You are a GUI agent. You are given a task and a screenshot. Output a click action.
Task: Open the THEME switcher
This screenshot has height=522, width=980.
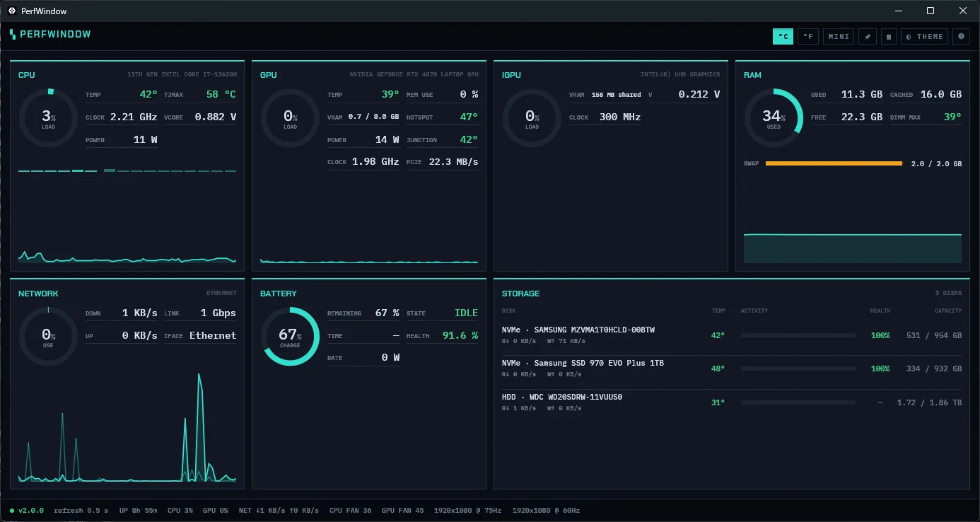924,37
